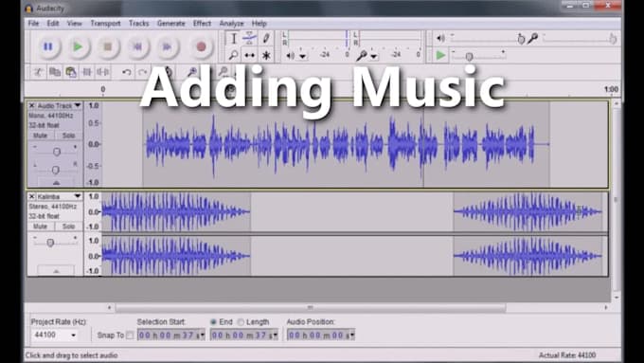Collapse the Kalimba track with its triangle
This screenshot has height=363, width=644.
(x=56, y=271)
